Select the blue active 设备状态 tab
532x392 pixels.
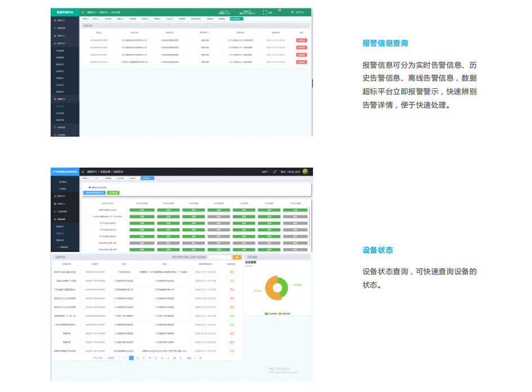click(x=147, y=178)
